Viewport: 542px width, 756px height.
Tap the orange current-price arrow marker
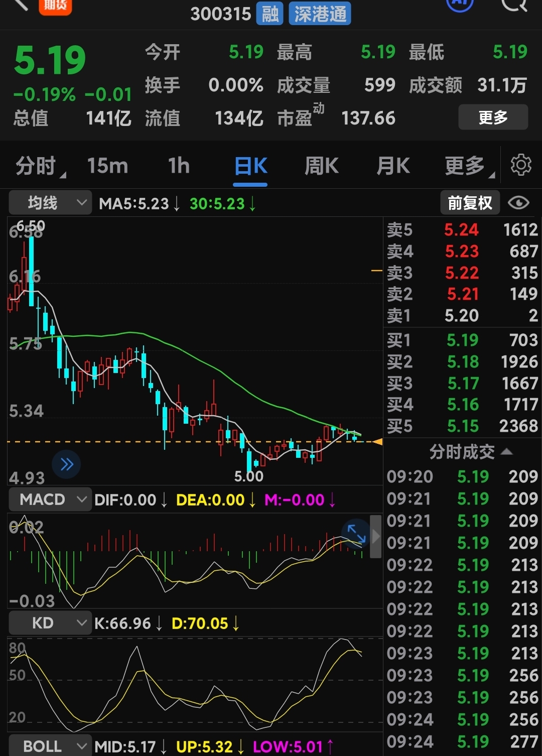[377, 442]
